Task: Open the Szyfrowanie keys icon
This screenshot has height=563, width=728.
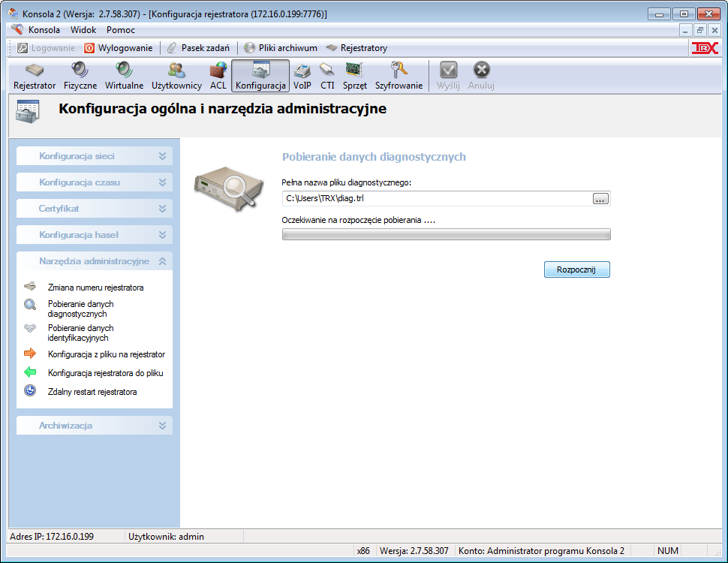Action: click(399, 76)
